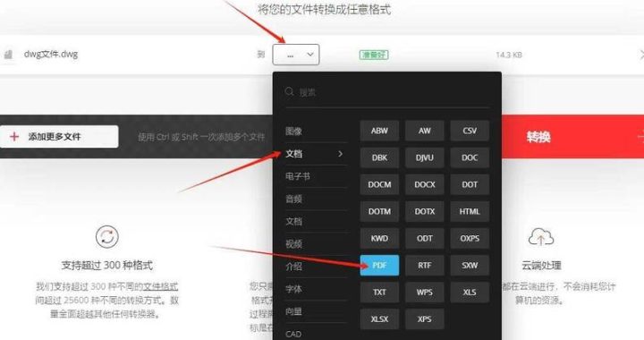
Task: Choose the XPS format
Action: click(425, 319)
